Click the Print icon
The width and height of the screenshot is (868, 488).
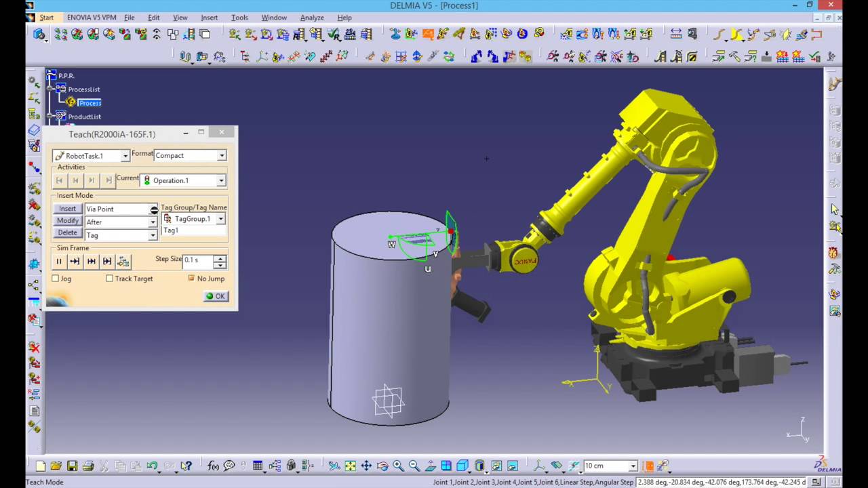click(88, 466)
